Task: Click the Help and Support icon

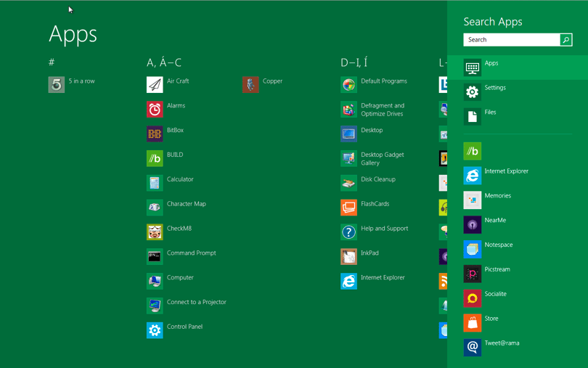Action: pyautogui.click(x=348, y=232)
